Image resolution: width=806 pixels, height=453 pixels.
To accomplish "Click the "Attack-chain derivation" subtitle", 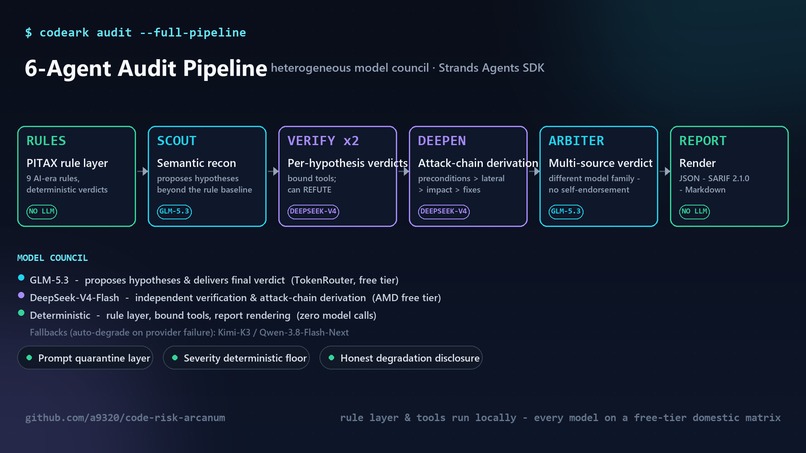I will pos(478,163).
